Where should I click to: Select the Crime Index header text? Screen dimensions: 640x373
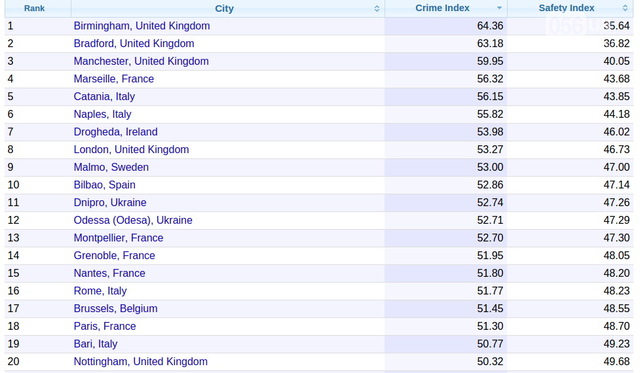(x=442, y=8)
